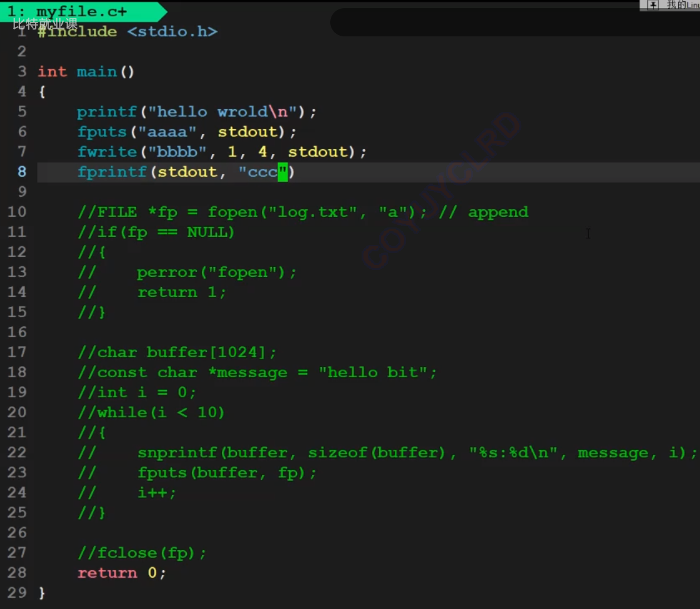Click the #include <stdio.h> line
This screenshot has height=609, width=700.
coord(128,32)
